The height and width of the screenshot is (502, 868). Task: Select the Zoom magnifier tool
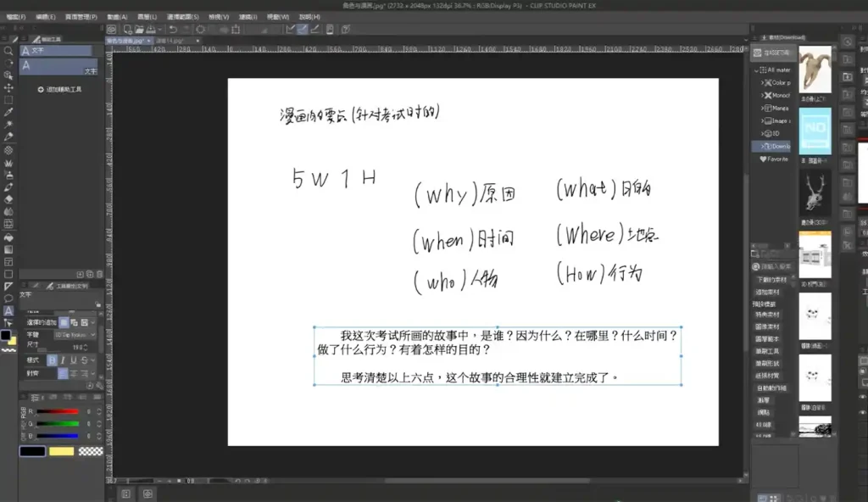click(x=8, y=51)
